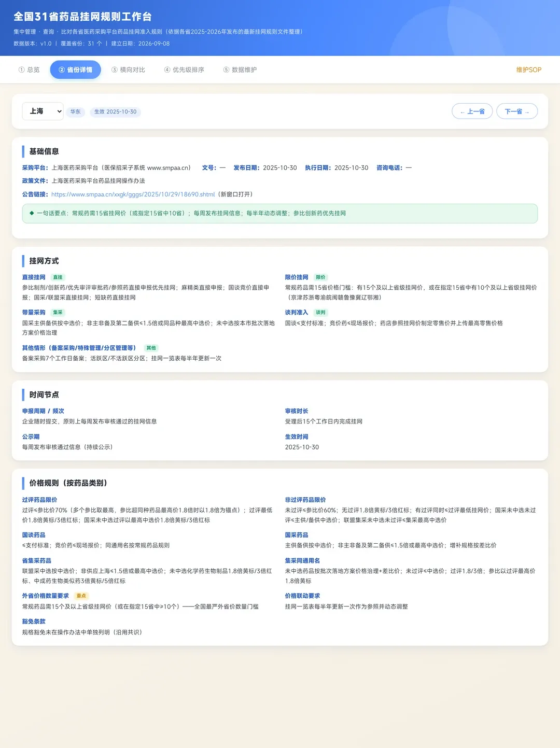Click the 豁免条款 heading
This screenshot has width=560, height=748.
[x=34, y=622]
